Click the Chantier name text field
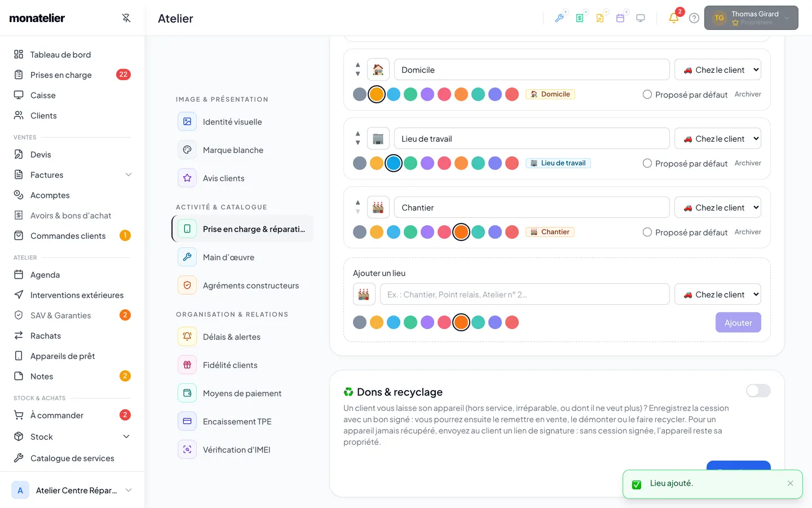This screenshot has width=812, height=508. click(x=532, y=208)
